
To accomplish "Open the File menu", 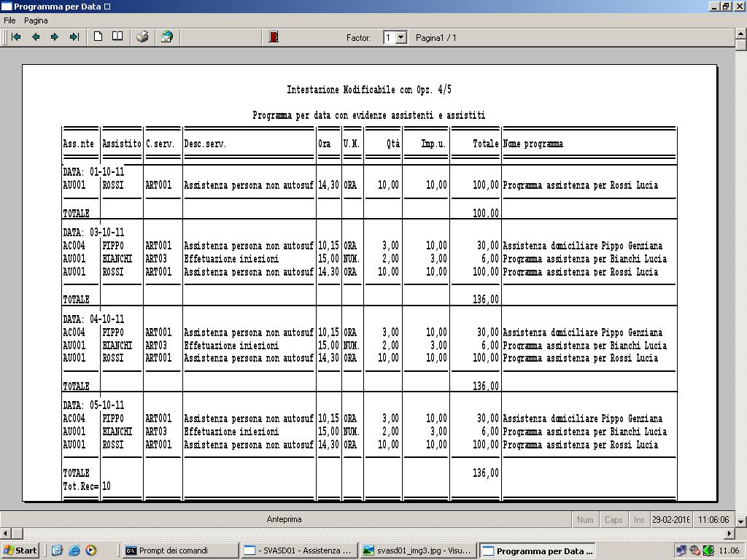I will click(9, 20).
